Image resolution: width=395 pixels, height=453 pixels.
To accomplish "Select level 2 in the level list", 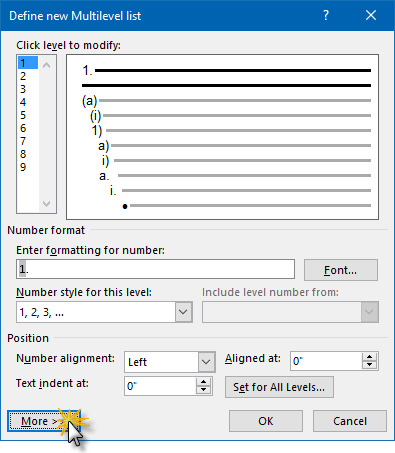I will tap(28, 76).
